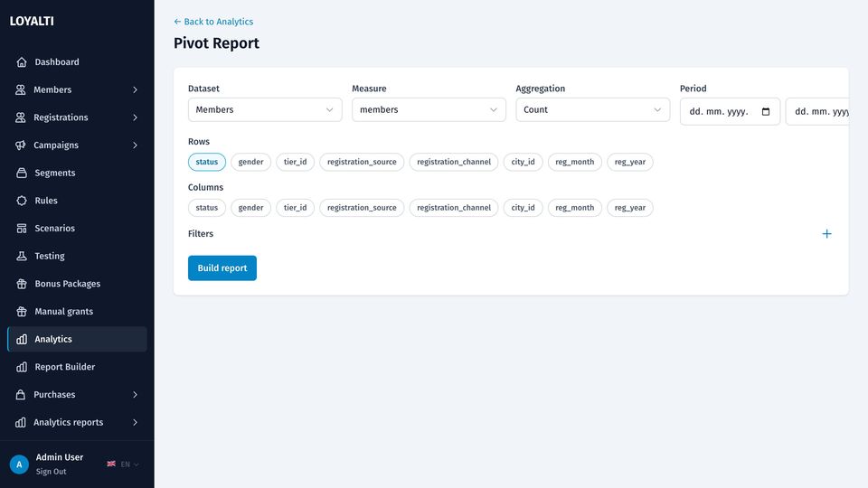Click the Members people icon
The height and width of the screenshot is (488, 868).
(21, 89)
